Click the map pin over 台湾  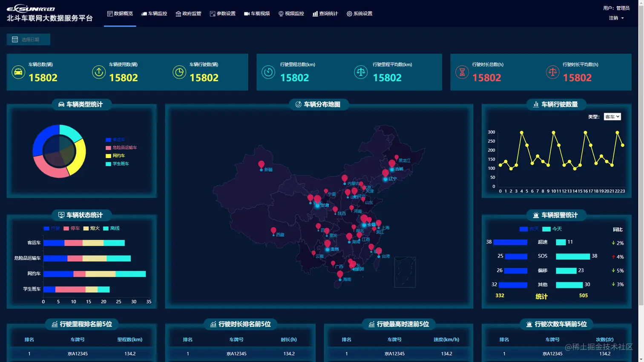point(379,251)
